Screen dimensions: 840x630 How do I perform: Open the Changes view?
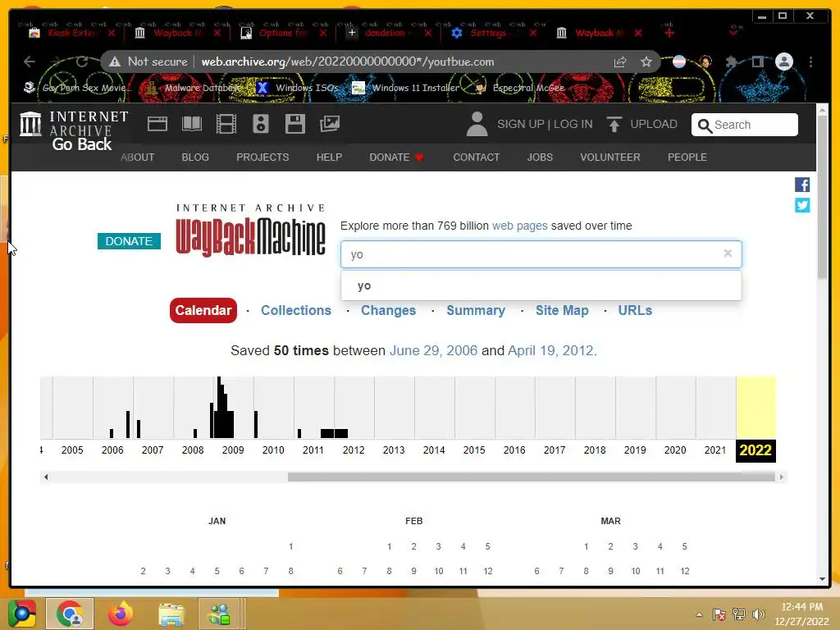pyautogui.click(x=388, y=311)
